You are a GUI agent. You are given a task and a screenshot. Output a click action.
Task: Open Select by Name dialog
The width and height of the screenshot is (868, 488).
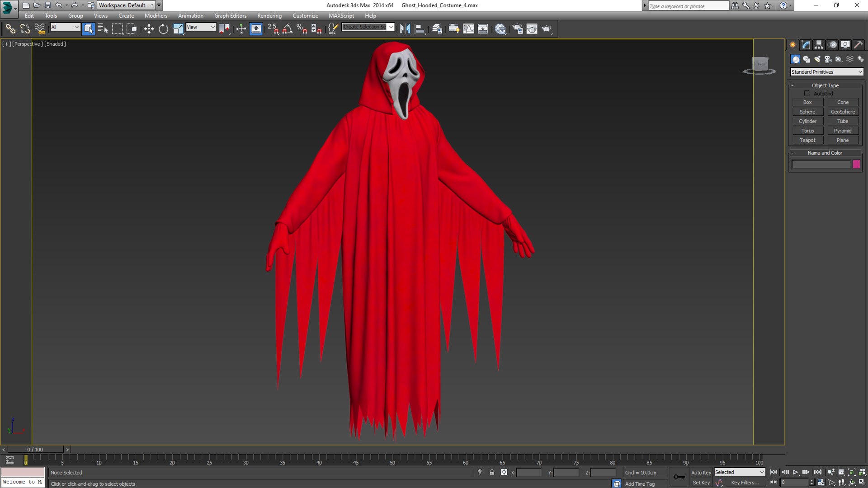coord(103,29)
